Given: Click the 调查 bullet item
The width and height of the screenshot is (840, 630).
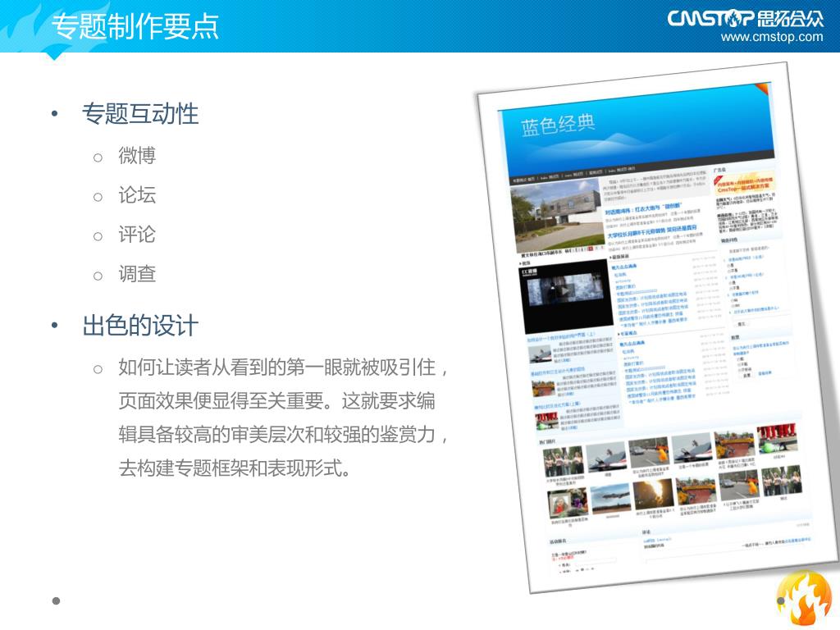Looking at the screenshot, I should 137,274.
